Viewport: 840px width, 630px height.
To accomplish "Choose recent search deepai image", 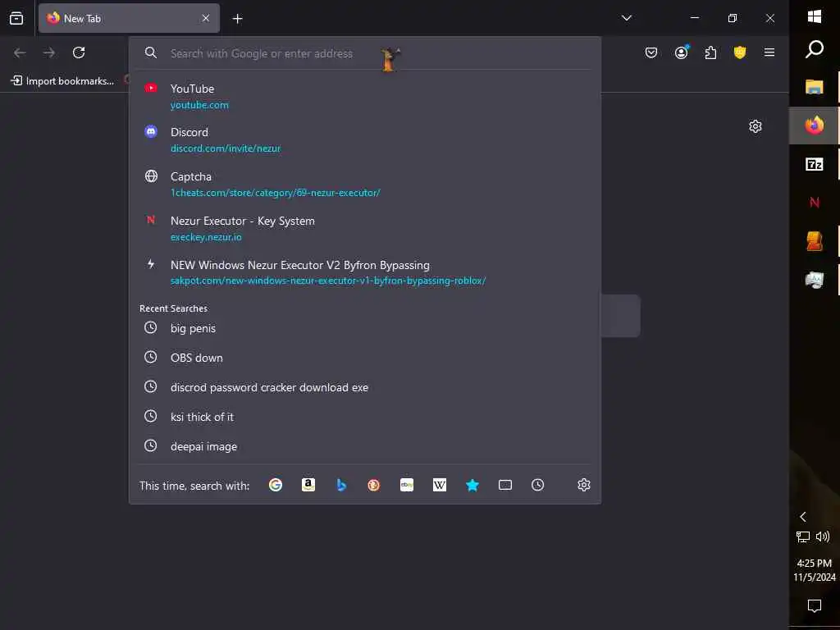I will [x=364, y=446].
